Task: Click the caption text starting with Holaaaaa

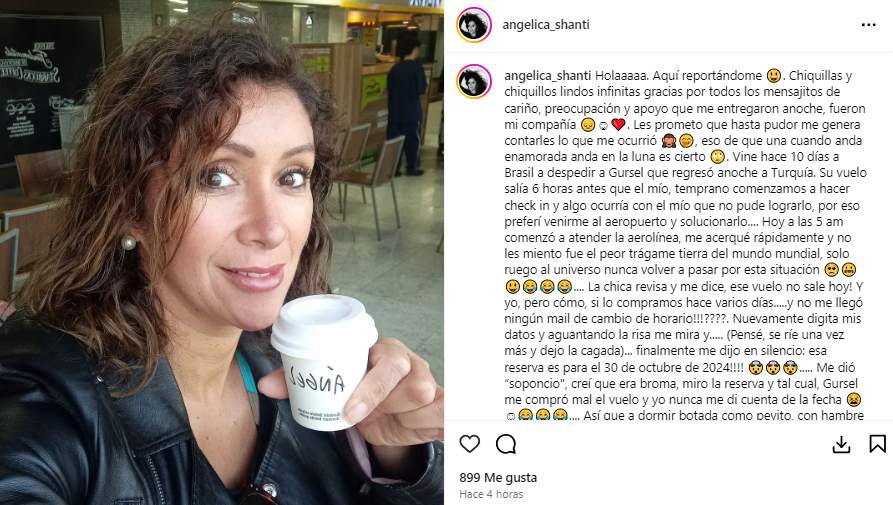Action: coord(685,245)
